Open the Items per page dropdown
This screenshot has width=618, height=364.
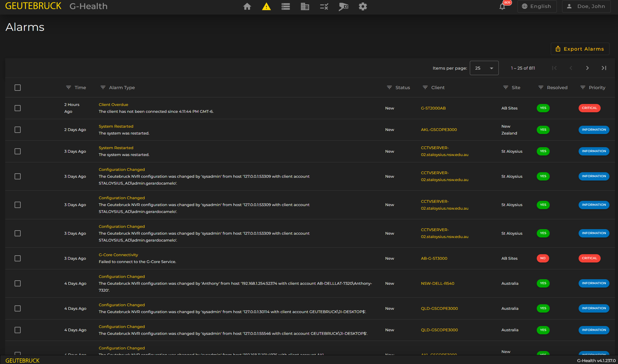(x=484, y=68)
